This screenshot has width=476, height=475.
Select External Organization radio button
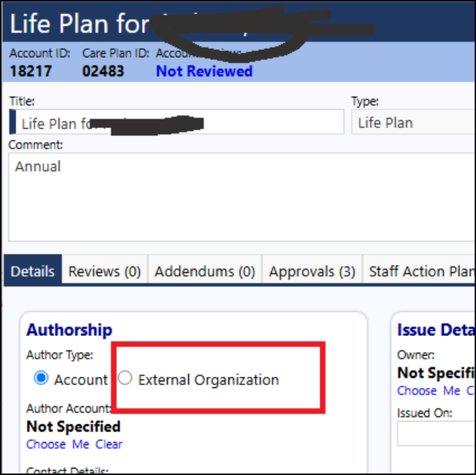[124, 378]
